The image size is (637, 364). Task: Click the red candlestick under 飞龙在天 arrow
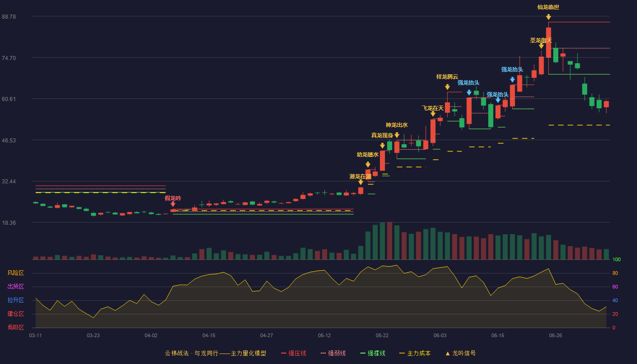(433, 131)
